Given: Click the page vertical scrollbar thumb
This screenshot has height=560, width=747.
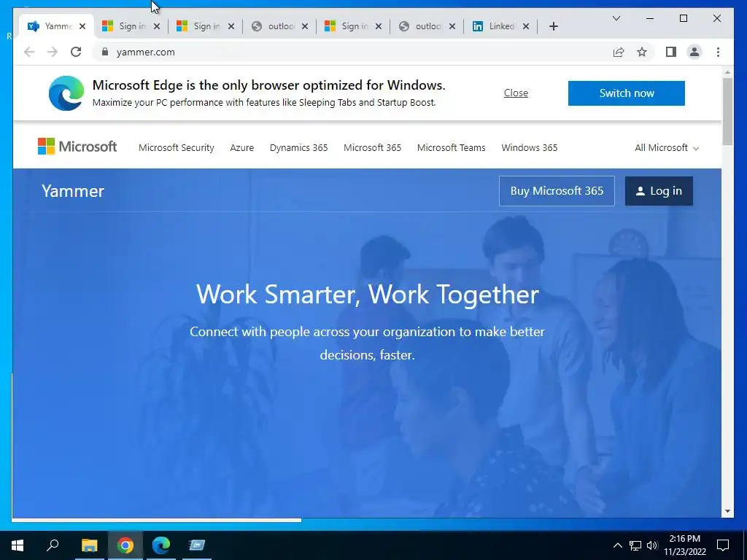Looking at the screenshot, I should 727,112.
